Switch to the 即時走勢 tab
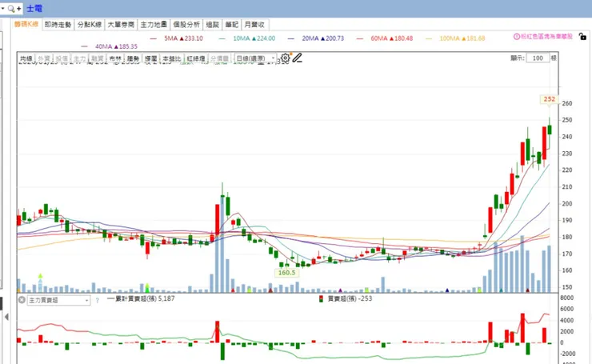Image resolution: width=592 pixels, height=364 pixels. 58,25
